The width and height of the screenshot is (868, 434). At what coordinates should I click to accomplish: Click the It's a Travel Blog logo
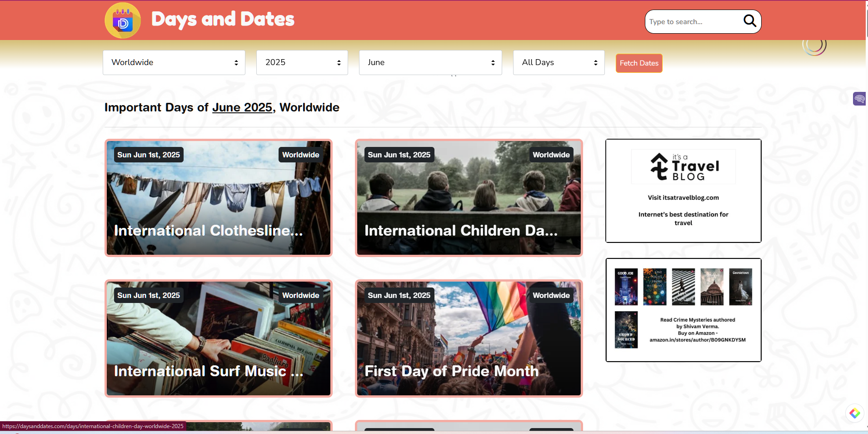point(683,167)
